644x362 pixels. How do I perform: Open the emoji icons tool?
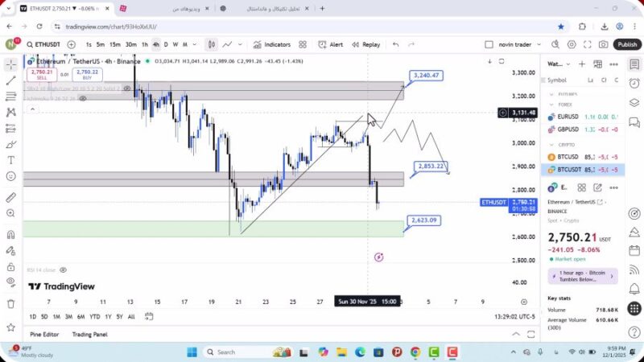tap(10, 175)
